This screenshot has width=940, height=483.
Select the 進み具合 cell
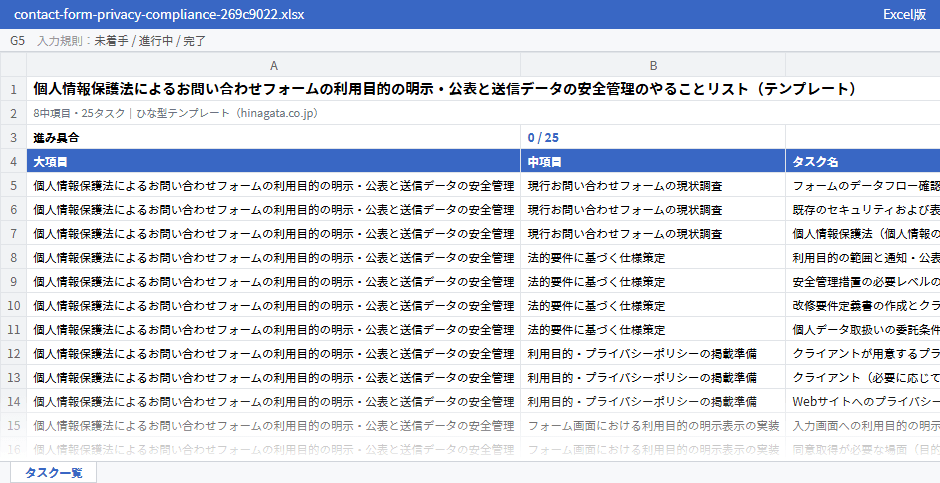coord(273,137)
